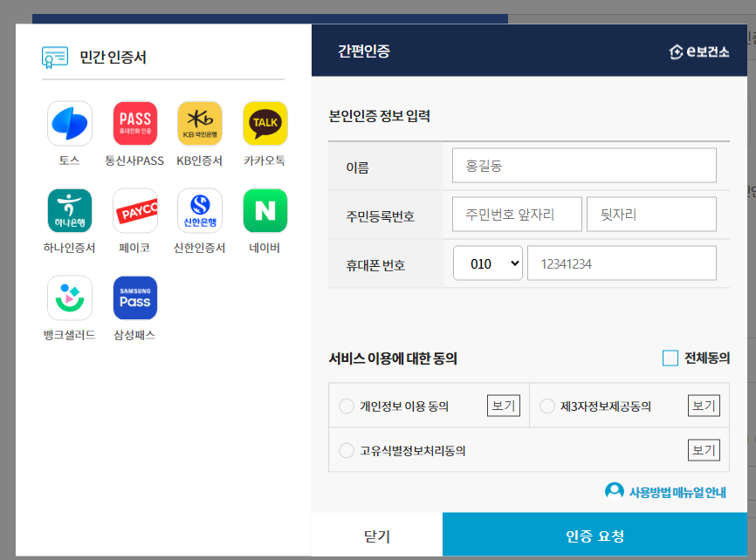Pick the Naver (네이버) certificate icon
This screenshot has width=756, height=560.
[x=265, y=210]
